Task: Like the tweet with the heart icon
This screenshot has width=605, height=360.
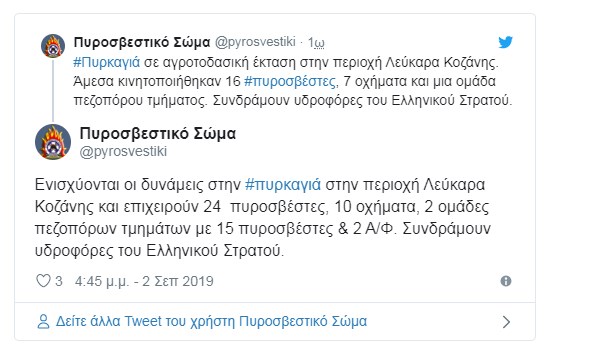Action: point(43,281)
